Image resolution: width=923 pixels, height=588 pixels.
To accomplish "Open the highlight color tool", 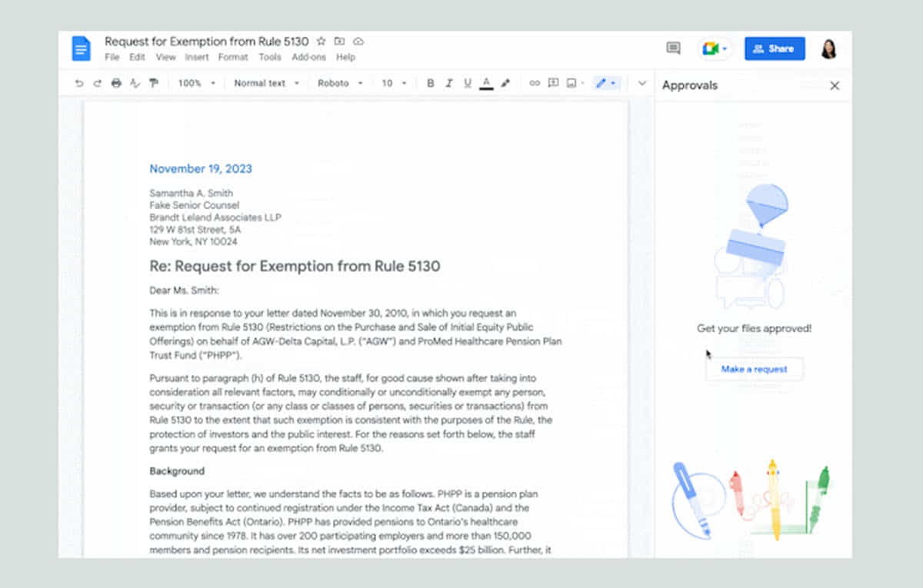I will [505, 83].
